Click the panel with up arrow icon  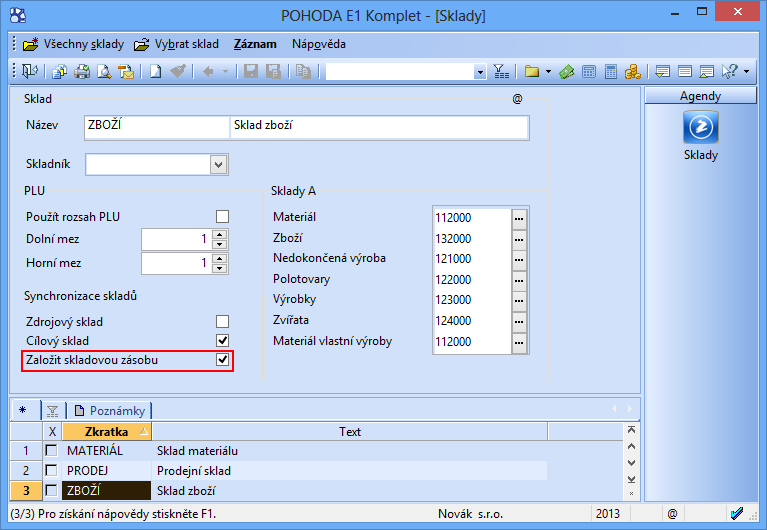(706, 72)
